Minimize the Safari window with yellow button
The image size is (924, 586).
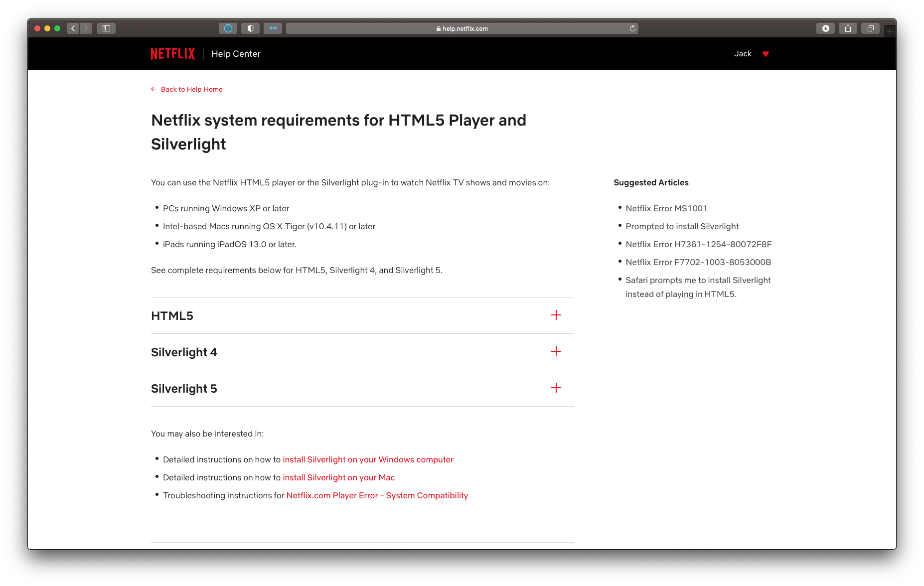coord(47,28)
